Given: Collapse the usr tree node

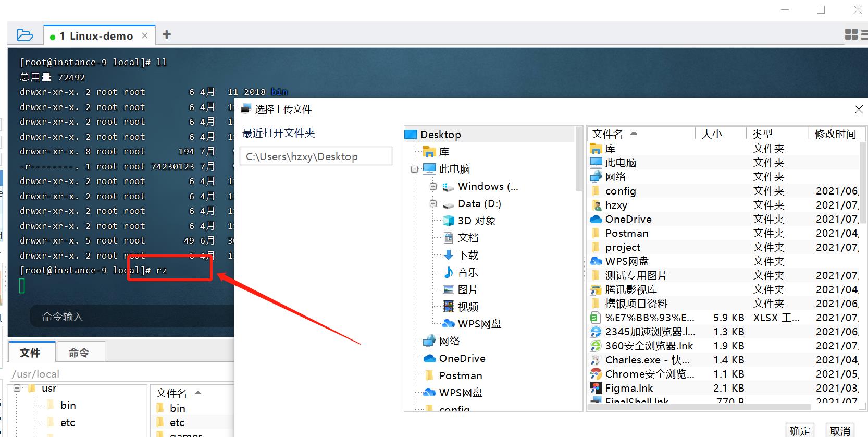Looking at the screenshot, I should pyautogui.click(x=17, y=388).
